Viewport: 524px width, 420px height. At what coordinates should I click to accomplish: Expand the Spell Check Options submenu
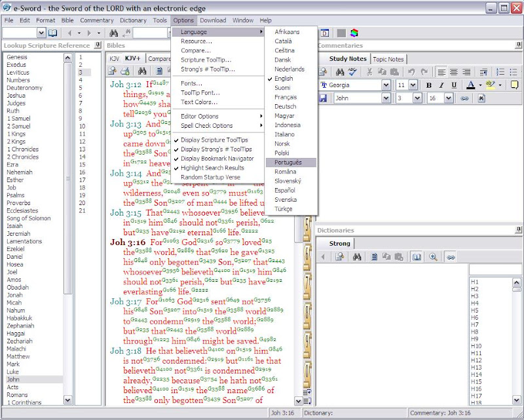217,126
